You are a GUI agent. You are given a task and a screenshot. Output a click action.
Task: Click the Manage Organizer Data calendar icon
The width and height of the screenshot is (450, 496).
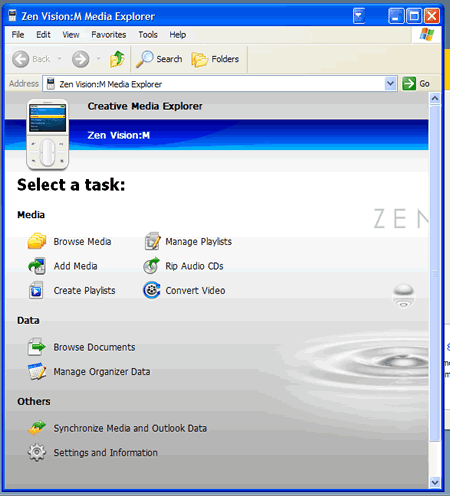click(37, 371)
